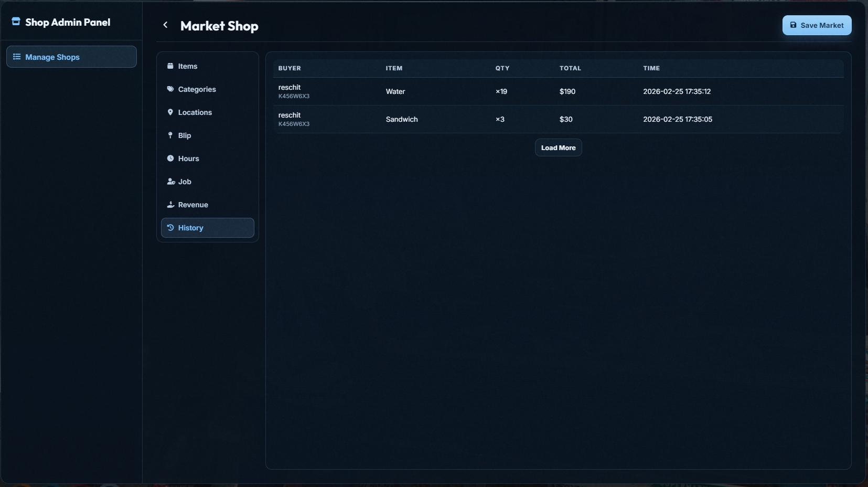Image resolution: width=868 pixels, height=487 pixels.
Task: Click buyer ID K456W6X3 in Sandwich row
Action: coord(294,124)
